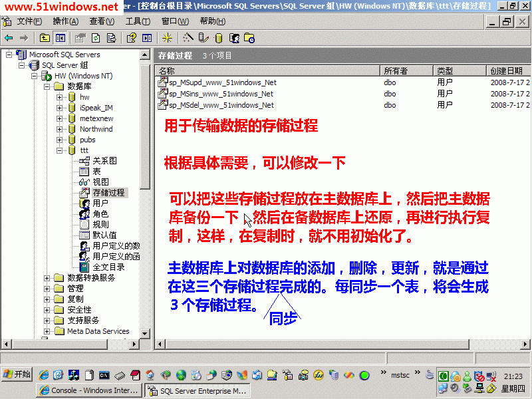
Task: Click the Run a Wizard wand icon
Action: [188, 38]
